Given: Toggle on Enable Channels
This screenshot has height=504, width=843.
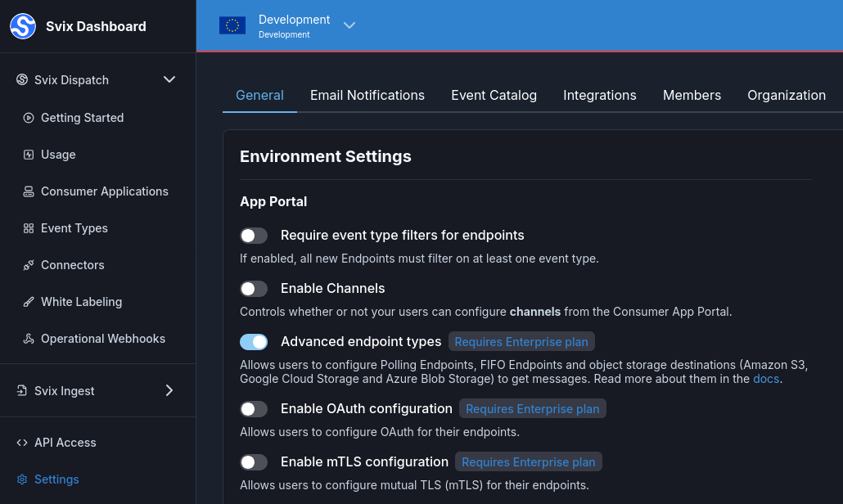Looking at the screenshot, I should tap(254, 288).
